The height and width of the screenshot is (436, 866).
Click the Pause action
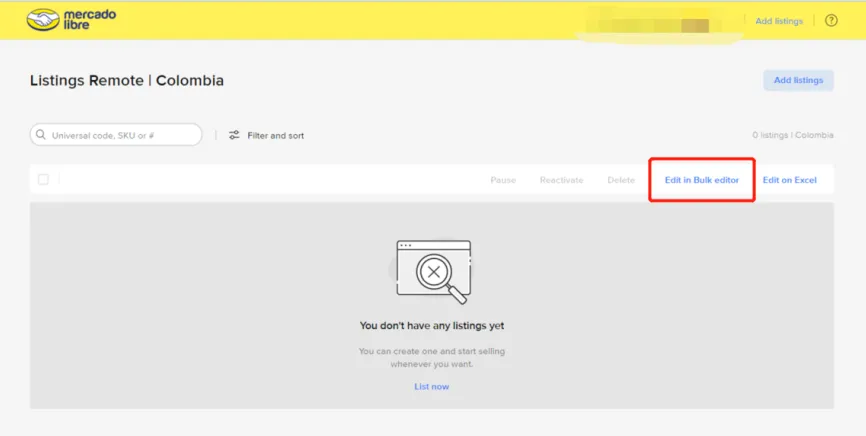pyautogui.click(x=503, y=180)
